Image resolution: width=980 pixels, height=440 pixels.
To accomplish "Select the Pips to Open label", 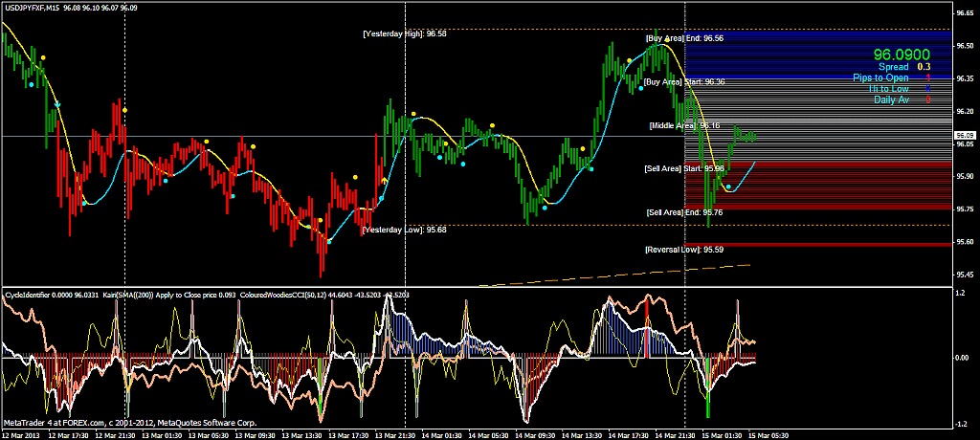I will coord(880,78).
